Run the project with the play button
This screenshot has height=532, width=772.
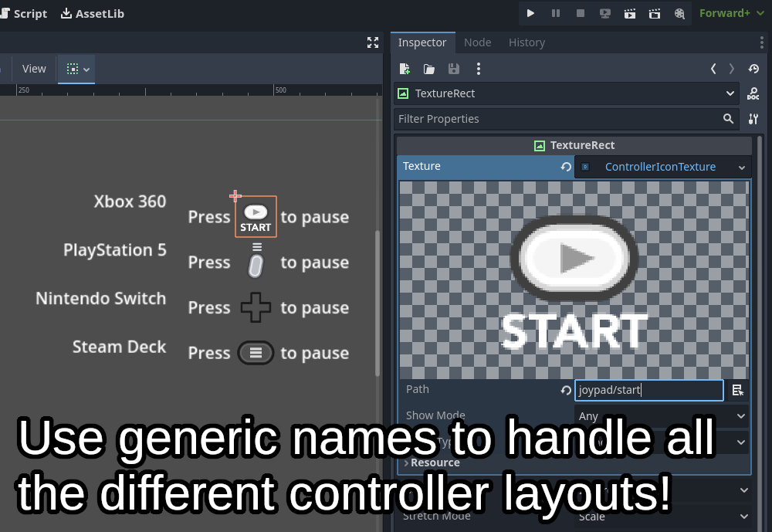[530, 13]
